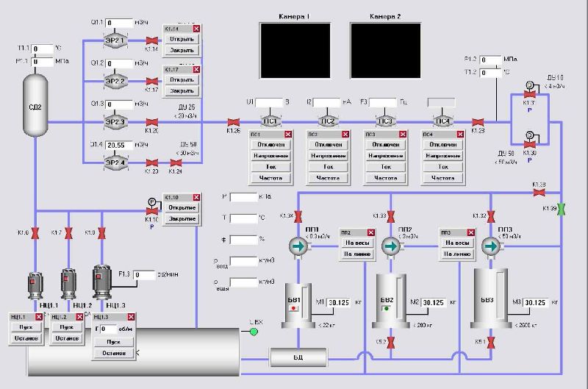Click pump НЦ1.3 icon
Screen dimensions: 588x389
pos(101,282)
